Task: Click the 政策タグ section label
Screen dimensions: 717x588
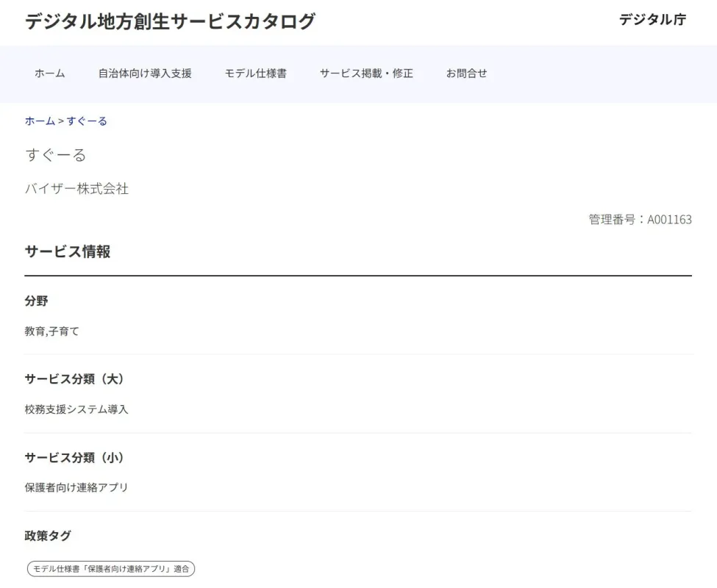Action: [x=48, y=536]
